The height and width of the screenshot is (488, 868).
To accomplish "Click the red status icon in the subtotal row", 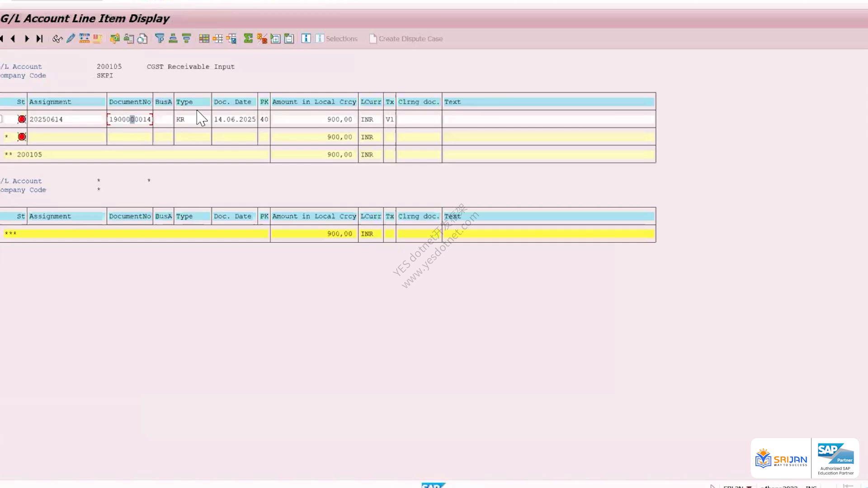I will point(22,137).
